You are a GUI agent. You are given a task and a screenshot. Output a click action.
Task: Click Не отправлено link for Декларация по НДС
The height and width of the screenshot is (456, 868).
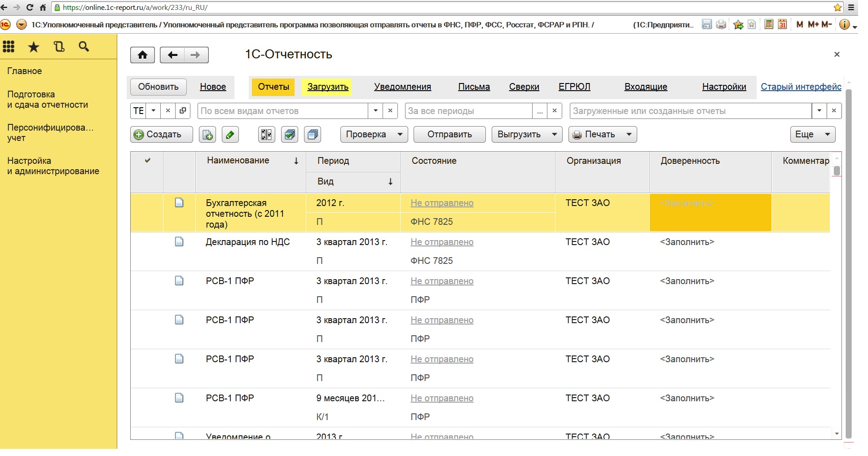442,242
